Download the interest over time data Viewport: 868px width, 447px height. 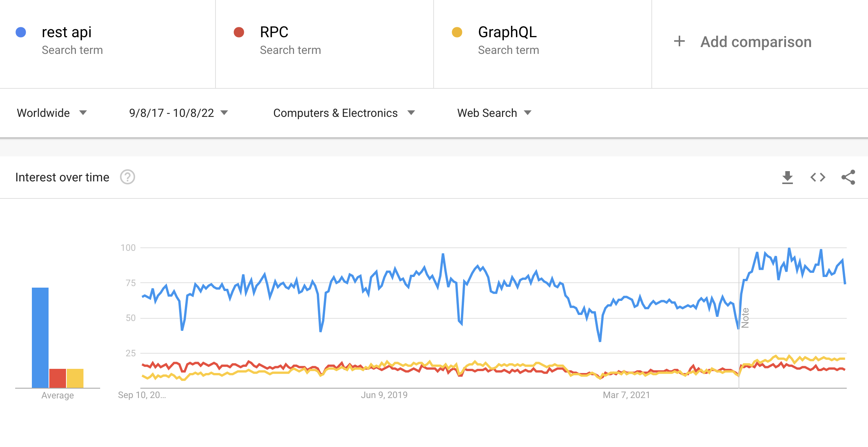pos(788,177)
